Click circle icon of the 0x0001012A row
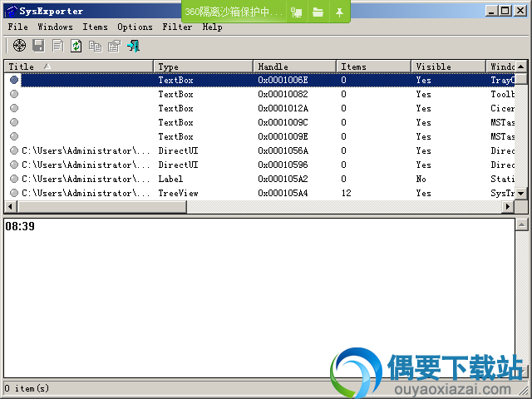This screenshot has height=399, width=532. (x=14, y=108)
